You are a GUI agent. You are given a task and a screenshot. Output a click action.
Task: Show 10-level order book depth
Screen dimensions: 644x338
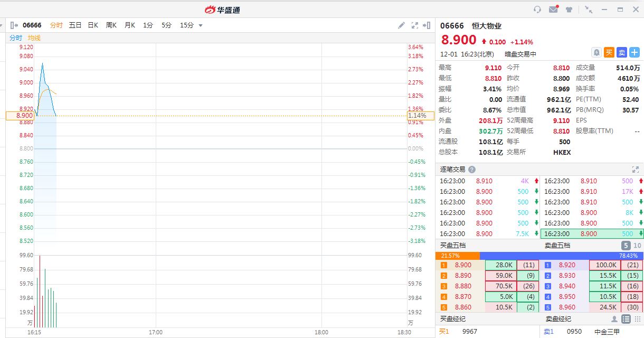637,246
